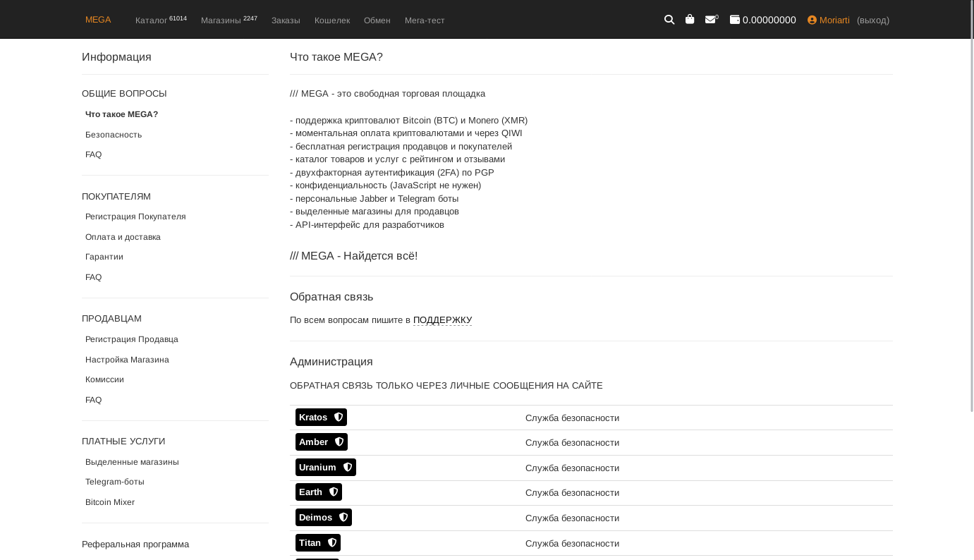Image resolution: width=974 pixels, height=560 pixels.
Task: Go to the MEGA home logo link
Action: coord(98,20)
